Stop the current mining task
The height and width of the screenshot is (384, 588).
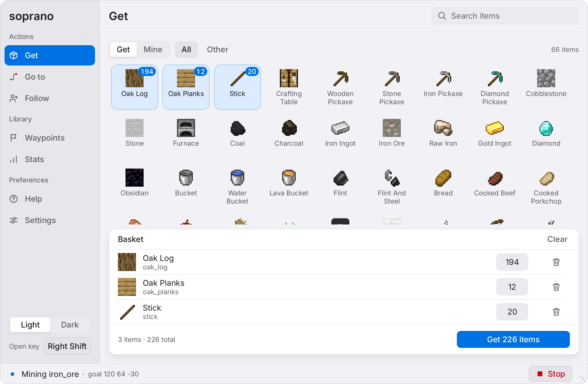pos(550,374)
